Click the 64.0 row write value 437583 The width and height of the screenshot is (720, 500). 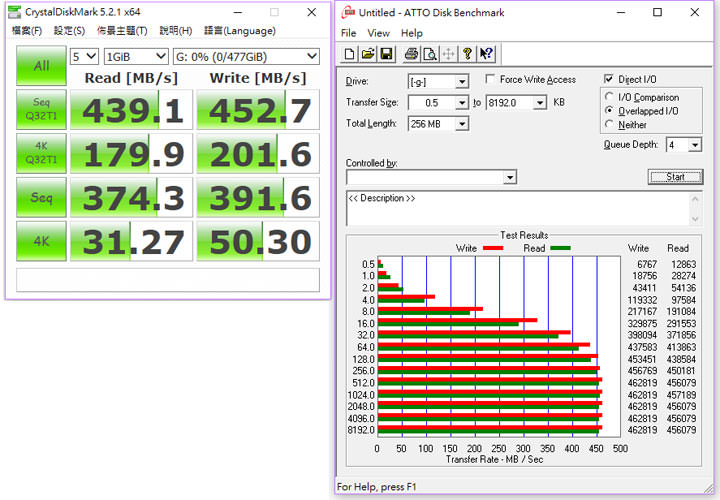tap(642, 347)
